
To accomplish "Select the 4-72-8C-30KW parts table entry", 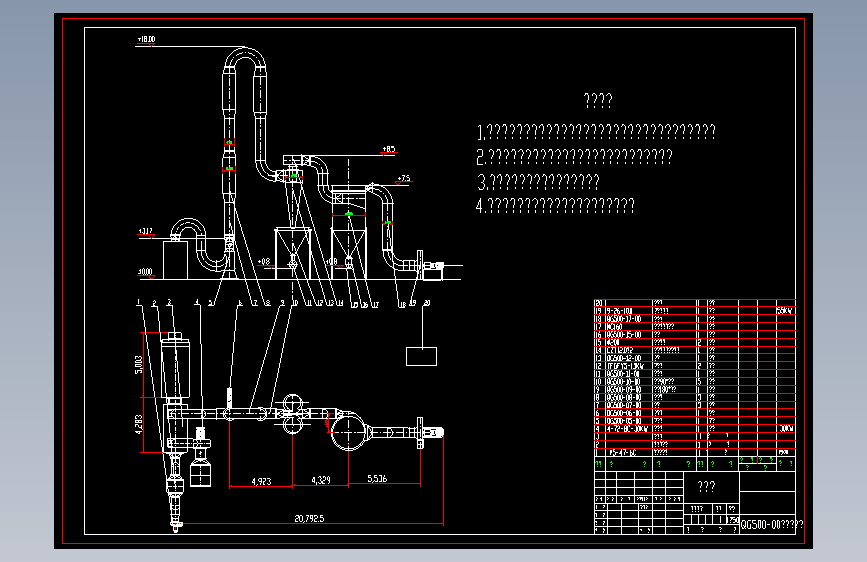I will point(627,428).
